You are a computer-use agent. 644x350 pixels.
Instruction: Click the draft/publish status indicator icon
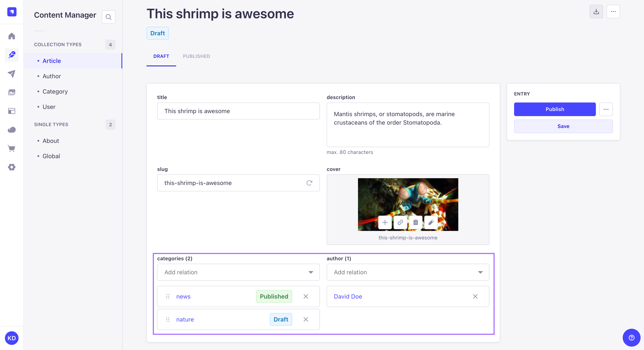158,33
